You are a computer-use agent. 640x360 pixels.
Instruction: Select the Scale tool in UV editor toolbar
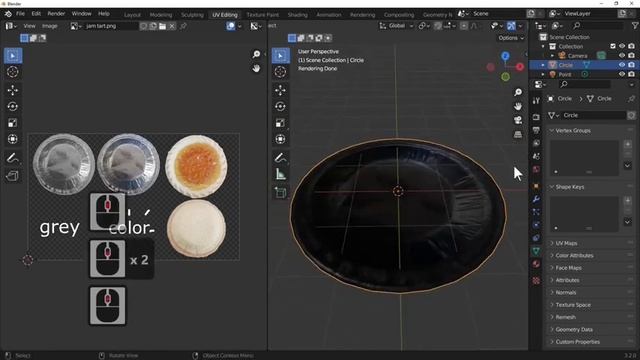point(13,123)
